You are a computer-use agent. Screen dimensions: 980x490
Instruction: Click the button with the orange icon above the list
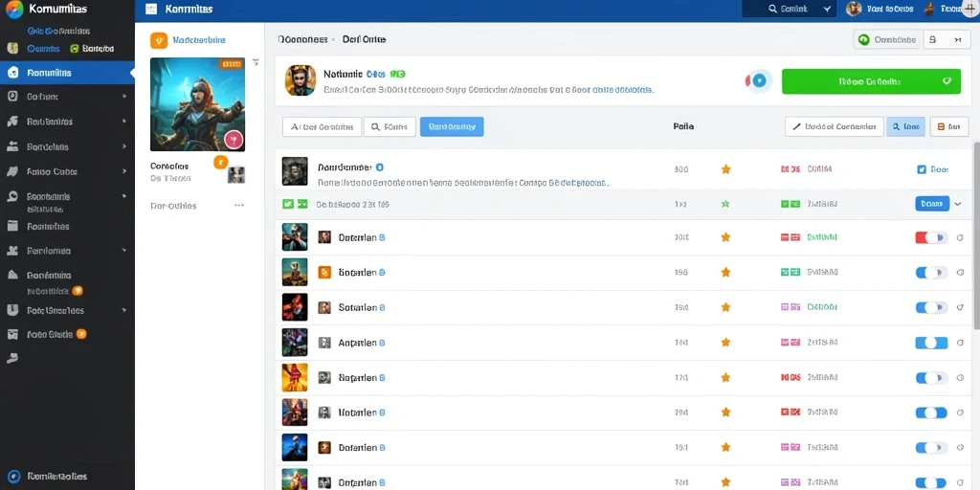pyautogui.click(x=948, y=127)
